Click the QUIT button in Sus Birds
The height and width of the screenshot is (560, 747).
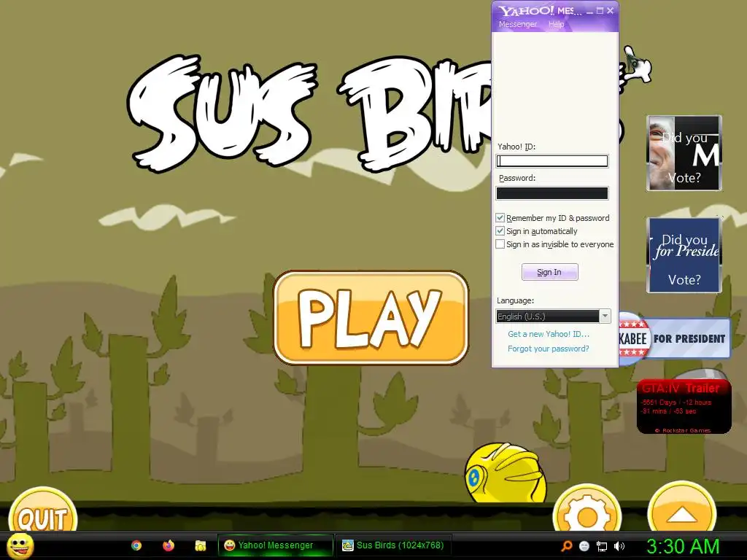pyautogui.click(x=43, y=510)
